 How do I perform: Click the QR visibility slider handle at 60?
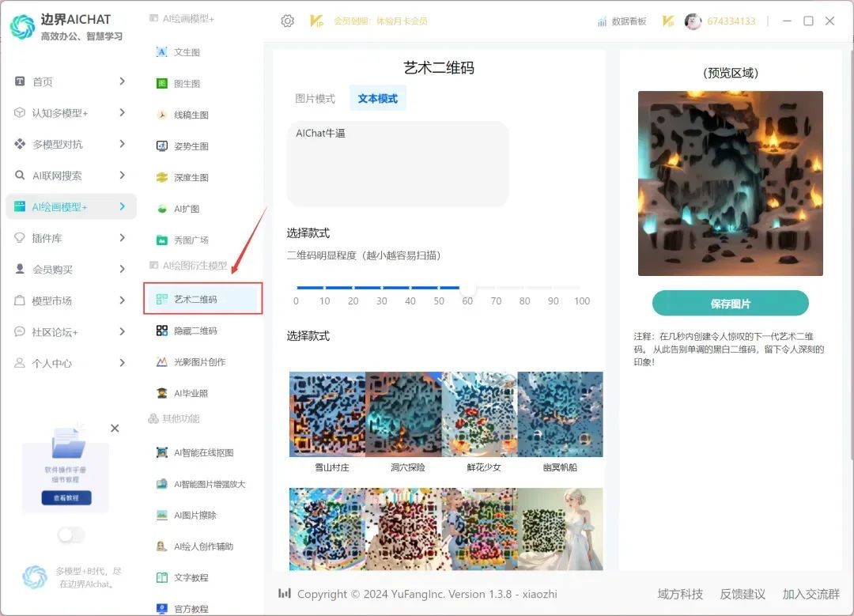[468, 288]
